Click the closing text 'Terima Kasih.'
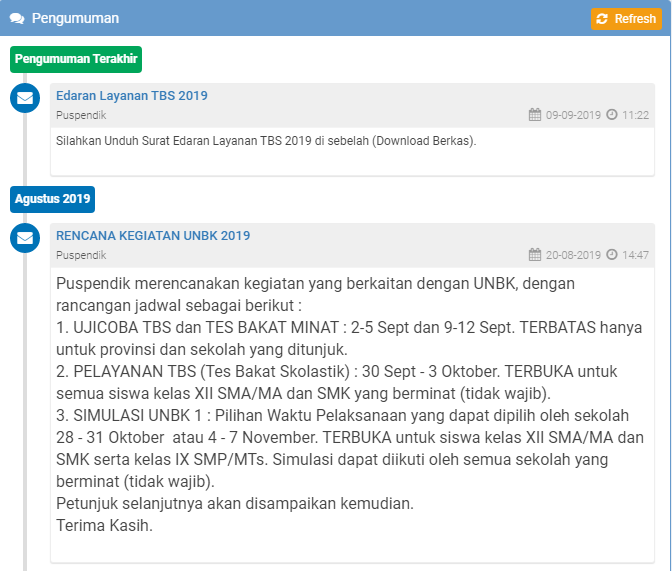Image resolution: width=672 pixels, height=571 pixels. tap(105, 526)
